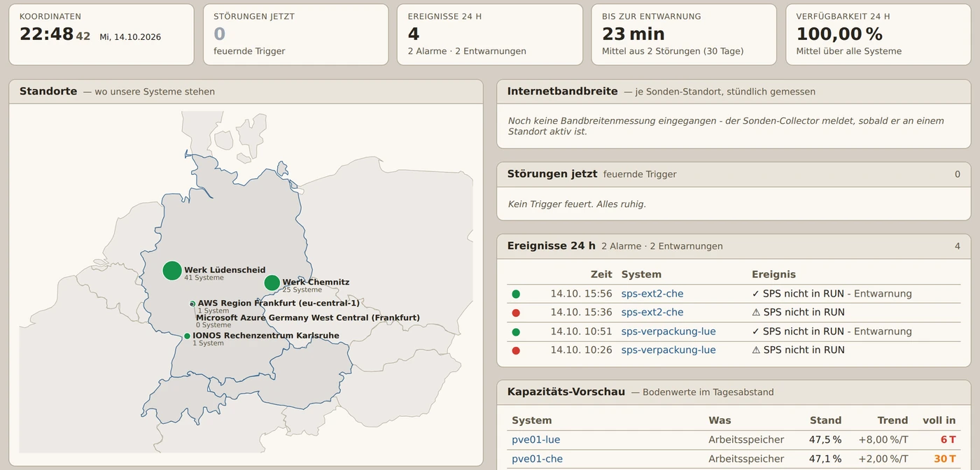Click the +8,00 %/T trend value

[883, 440]
